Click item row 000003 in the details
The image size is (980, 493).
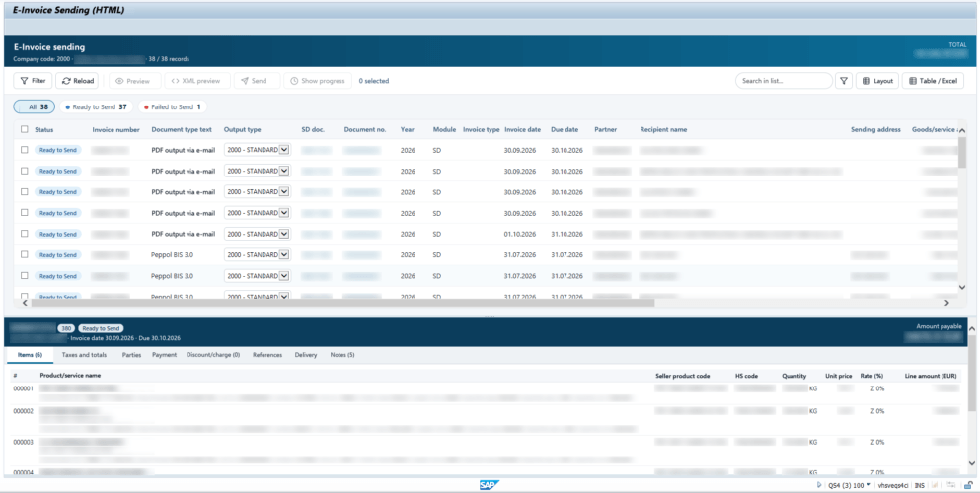click(487, 450)
